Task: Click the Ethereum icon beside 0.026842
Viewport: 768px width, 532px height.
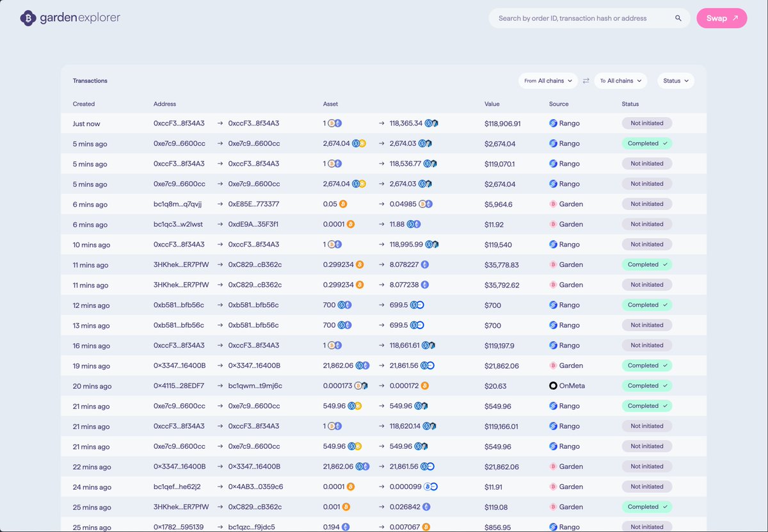Action: (426, 507)
